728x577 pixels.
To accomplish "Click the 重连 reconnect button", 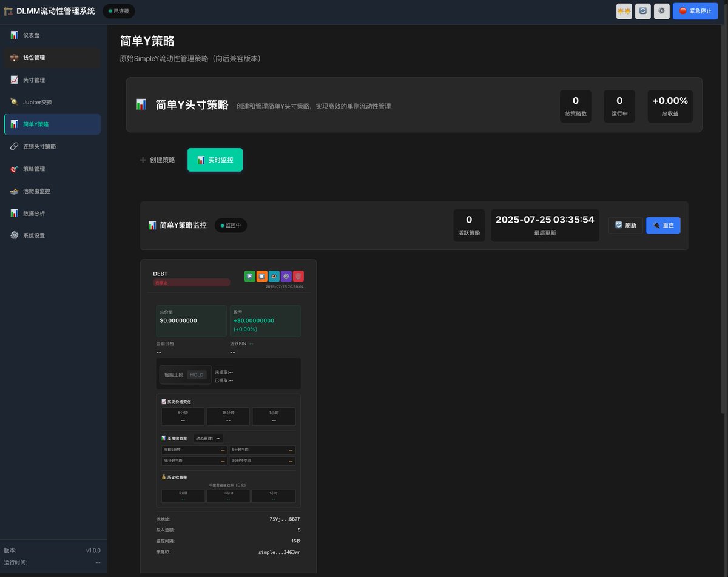I will 663,226.
